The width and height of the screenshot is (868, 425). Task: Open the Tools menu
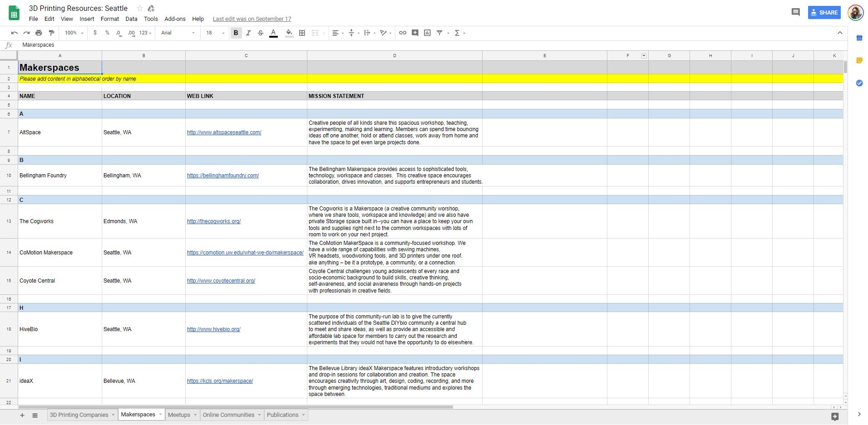pos(151,19)
